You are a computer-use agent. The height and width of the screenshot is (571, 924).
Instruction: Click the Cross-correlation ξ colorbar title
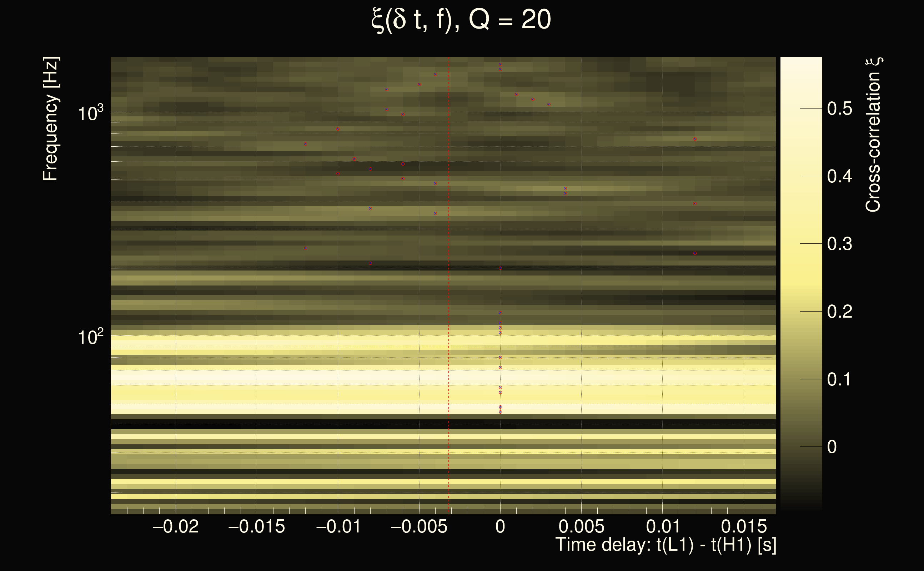pos(873,135)
